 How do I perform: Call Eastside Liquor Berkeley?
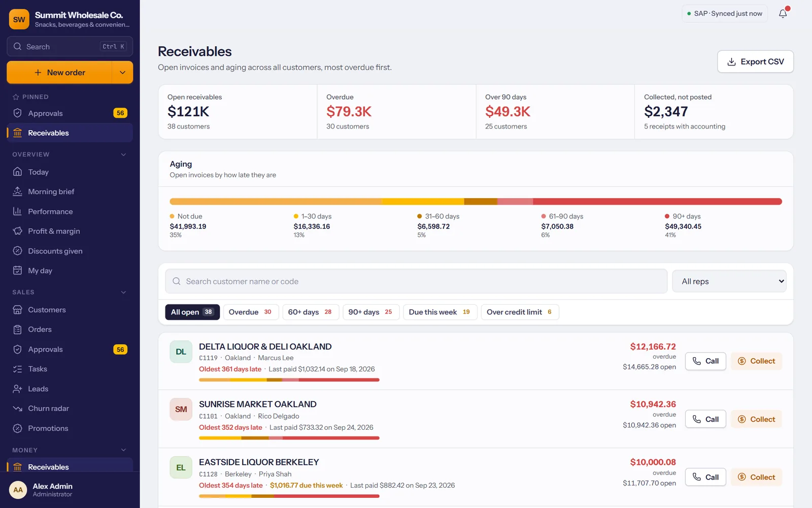click(x=705, y=477)
